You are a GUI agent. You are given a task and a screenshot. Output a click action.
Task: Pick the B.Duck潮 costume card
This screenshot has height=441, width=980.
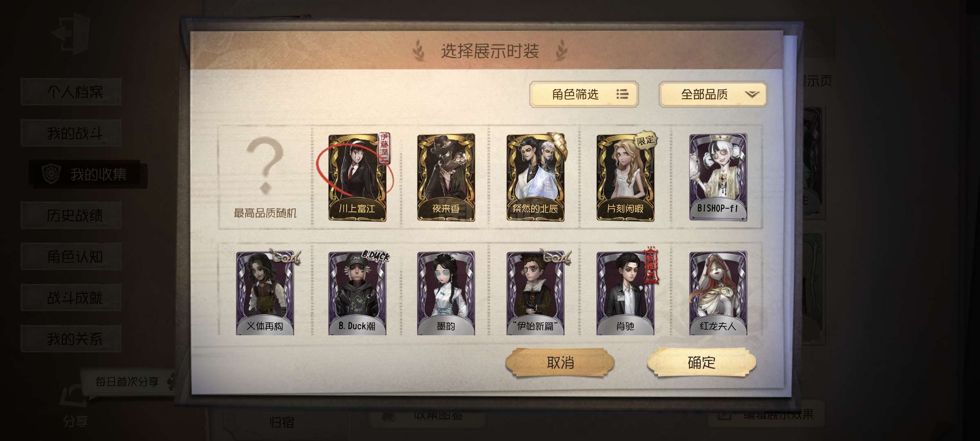[357, 293]
